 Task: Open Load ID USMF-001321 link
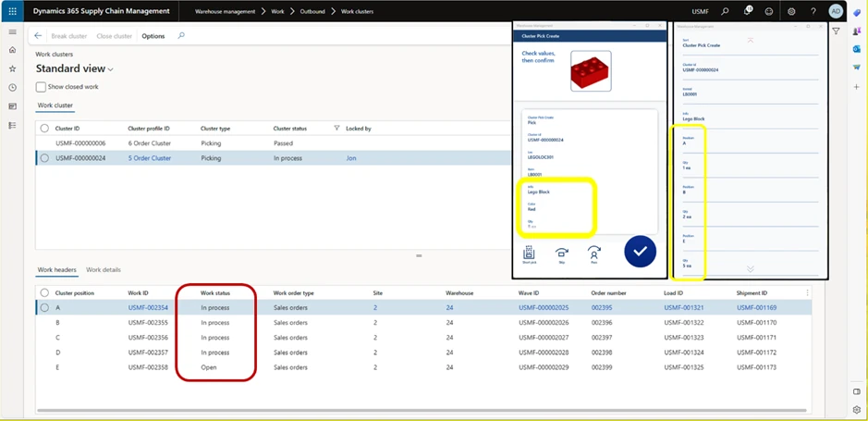684,308
